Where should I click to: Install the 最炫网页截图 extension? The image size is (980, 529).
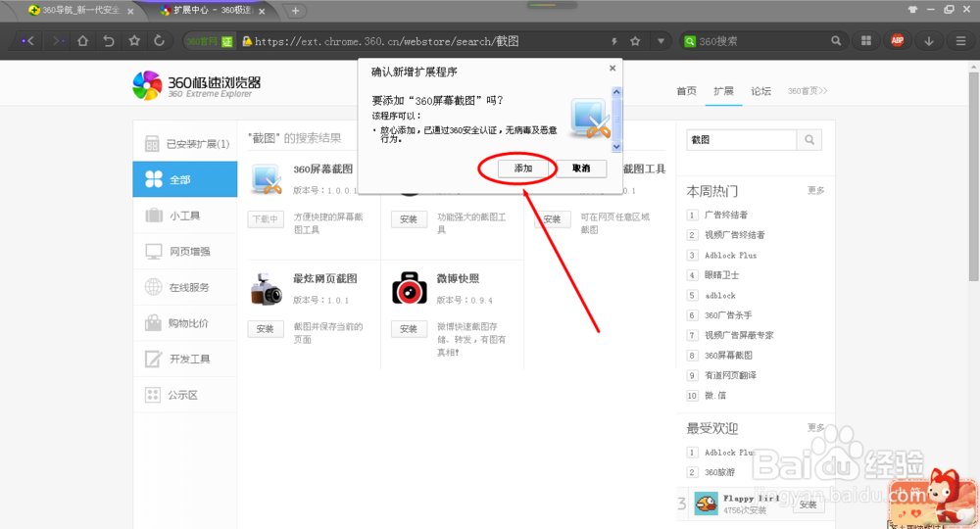click(265, 329)
